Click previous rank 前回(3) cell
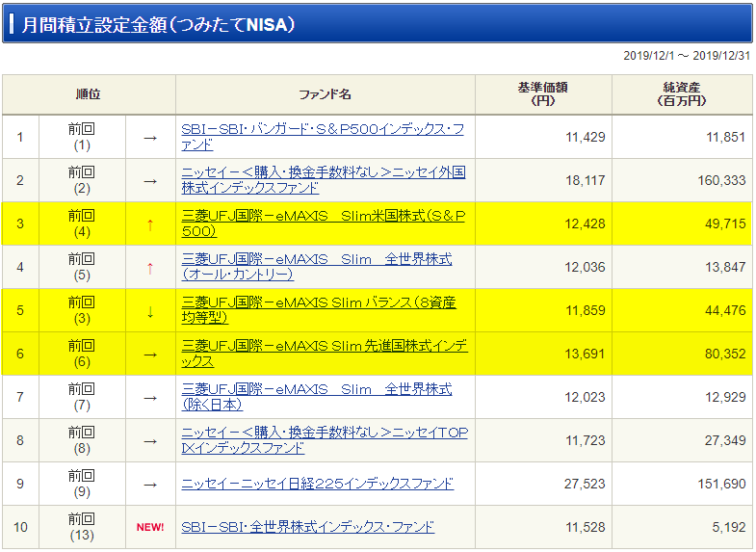756x552 pixels. [x=82, y=310]
